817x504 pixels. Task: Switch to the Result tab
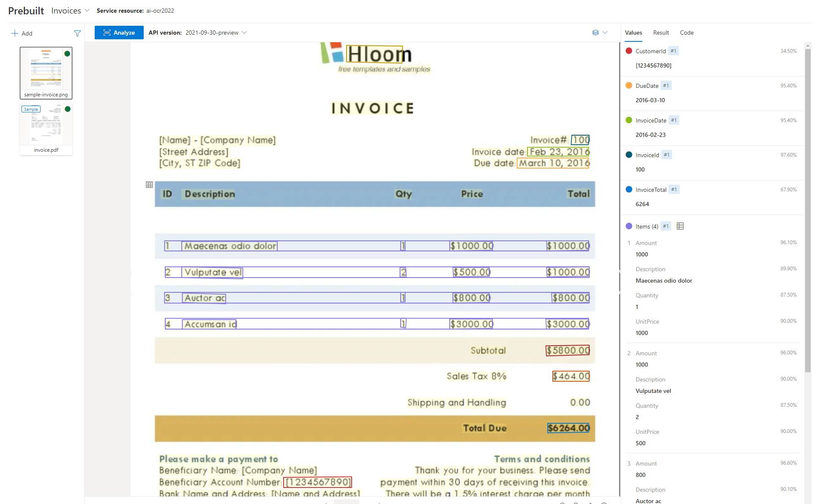tap(661, 32)
